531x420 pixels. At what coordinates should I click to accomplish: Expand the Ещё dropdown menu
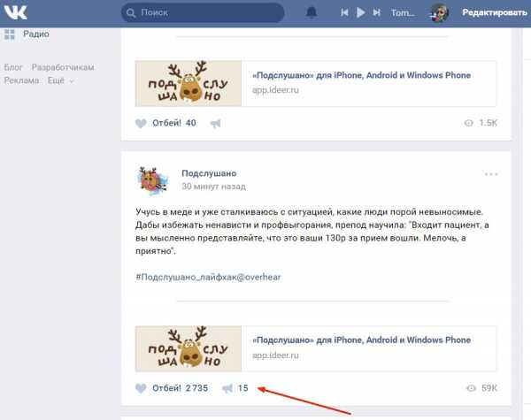pyautogui.click(x=60, y=80)
